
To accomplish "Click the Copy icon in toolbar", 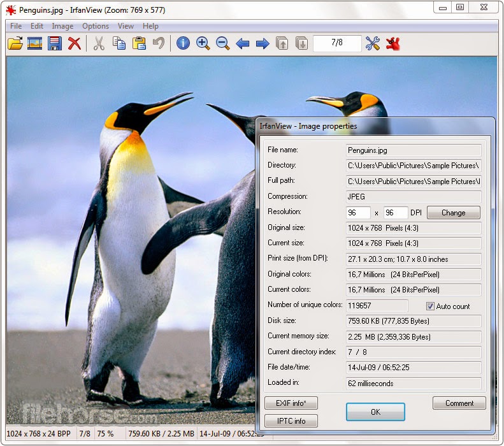I will pos(119,43).
